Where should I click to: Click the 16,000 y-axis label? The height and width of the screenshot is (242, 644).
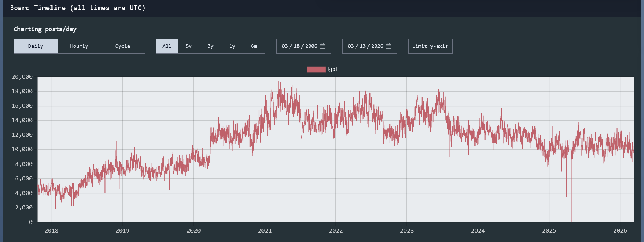point(22,106)
